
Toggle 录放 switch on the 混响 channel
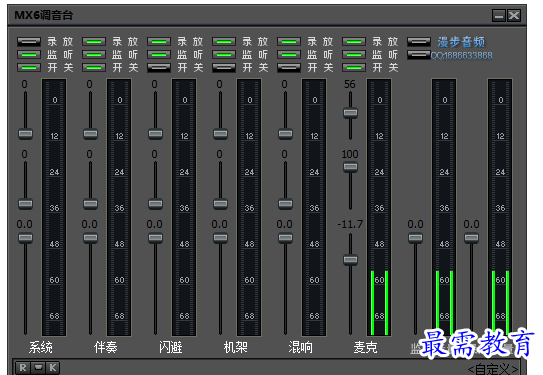tap(289, 42)
